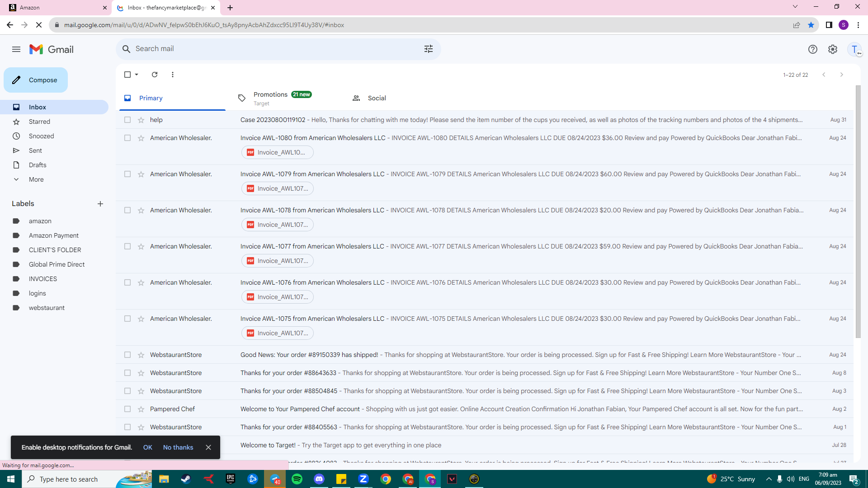Viewport: 868px width, 488px height.
Task: Open the Amazon Payment label
Action: [x=54, y=235]
